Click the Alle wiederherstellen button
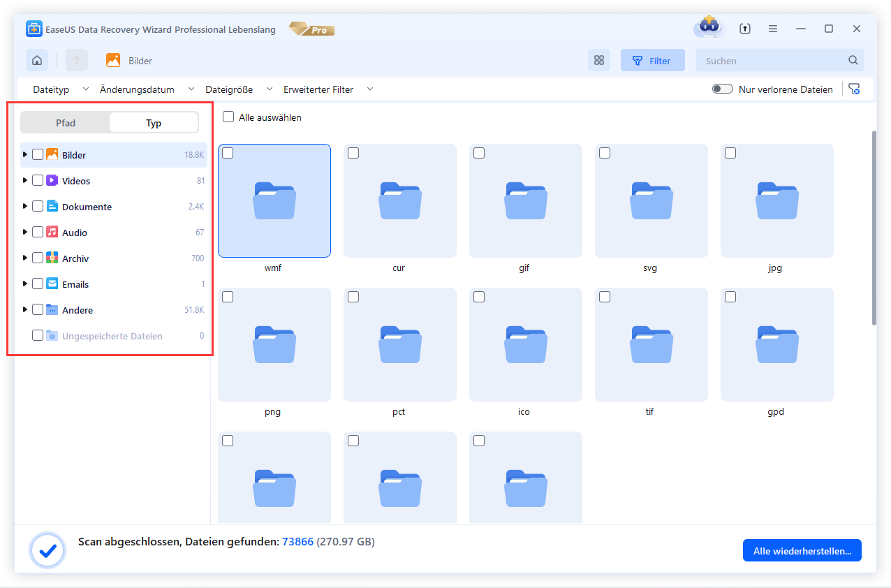This screenshot has width=891, height=588. (802, 551)
